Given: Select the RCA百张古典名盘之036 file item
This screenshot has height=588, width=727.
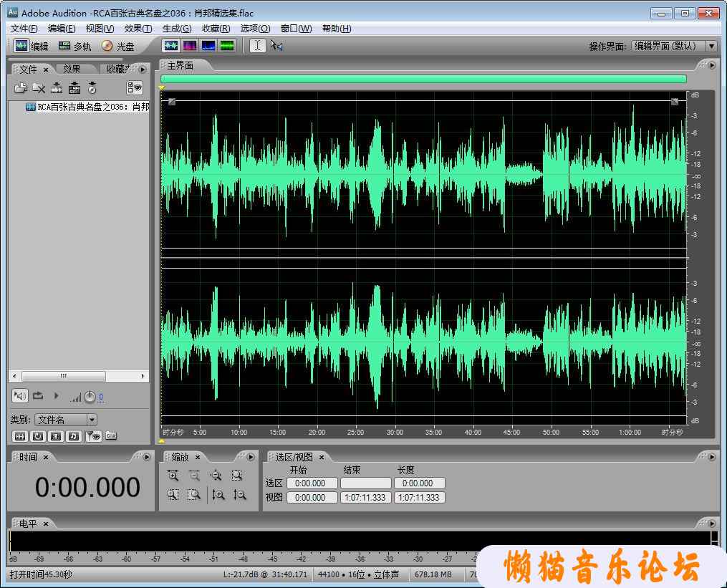Looking at the screenshot, I should click(87, 107).
